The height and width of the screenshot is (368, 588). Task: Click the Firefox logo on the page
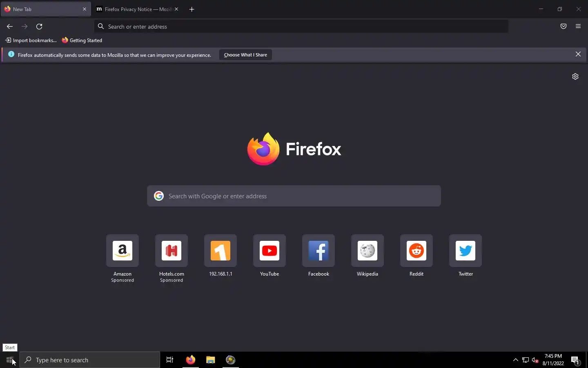(x=294, y=149)
